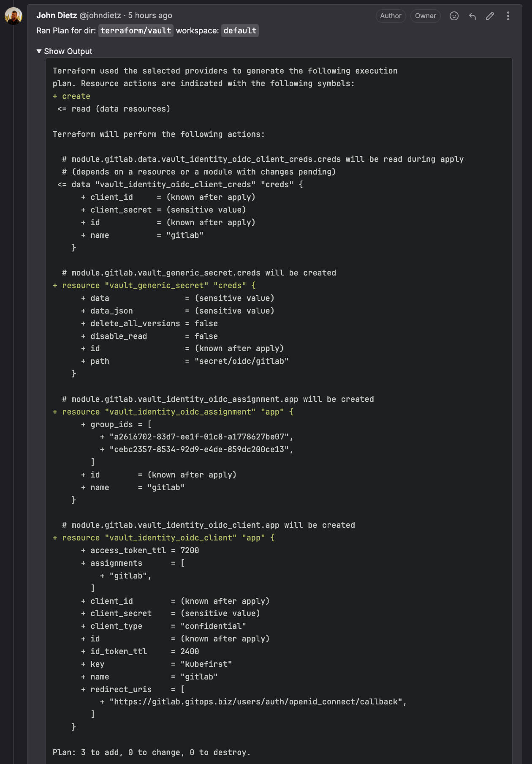Add an emoji reaction to the comment
The width and height of the screenshot is (532, 764).
tap(454, 16)
